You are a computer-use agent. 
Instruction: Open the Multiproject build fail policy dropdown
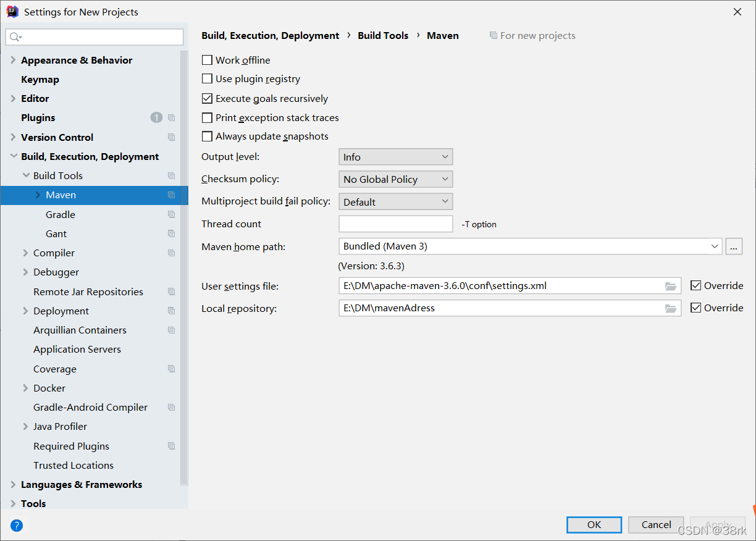point(396,202)
